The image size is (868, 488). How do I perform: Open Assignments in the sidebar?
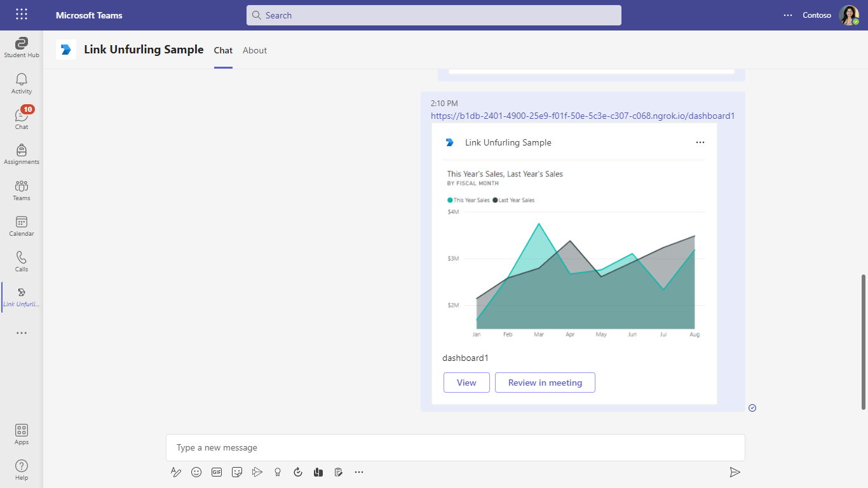click(22, 154)
